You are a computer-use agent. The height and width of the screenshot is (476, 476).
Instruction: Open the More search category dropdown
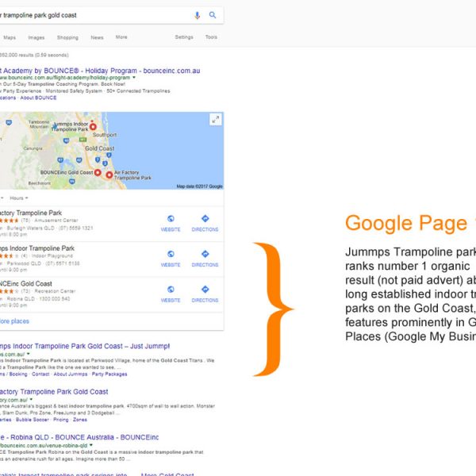coord(121,37)
